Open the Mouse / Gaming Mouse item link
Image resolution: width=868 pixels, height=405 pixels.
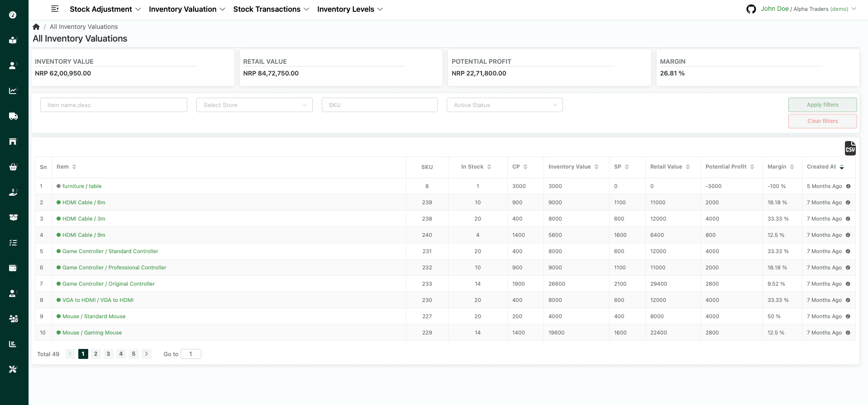[x=92, y=333]
